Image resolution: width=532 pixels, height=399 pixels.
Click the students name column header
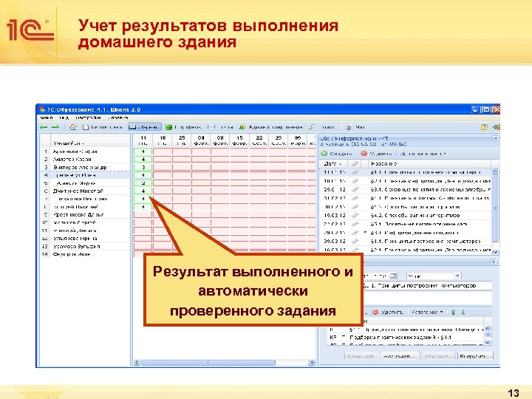point(90,140)
